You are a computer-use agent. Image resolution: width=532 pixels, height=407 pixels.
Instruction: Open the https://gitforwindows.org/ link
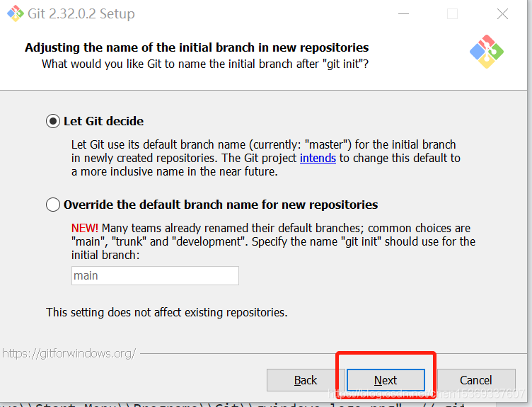pos(69,354)
